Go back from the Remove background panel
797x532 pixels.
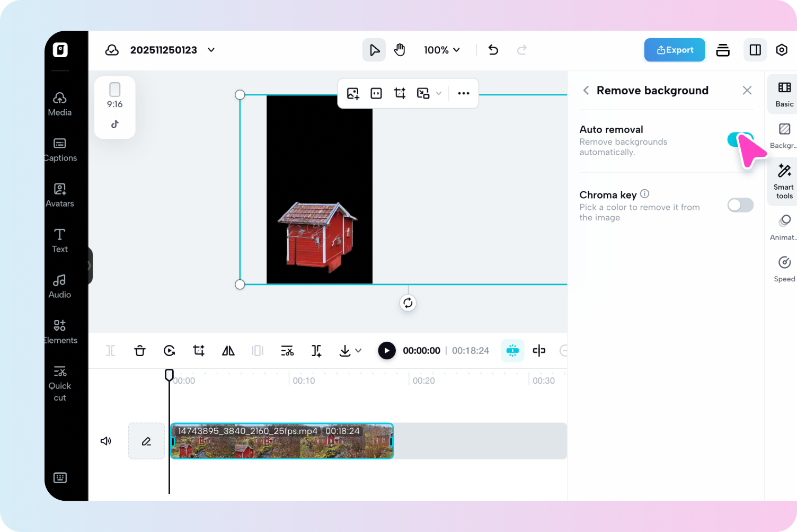click(x=586, y=90)
